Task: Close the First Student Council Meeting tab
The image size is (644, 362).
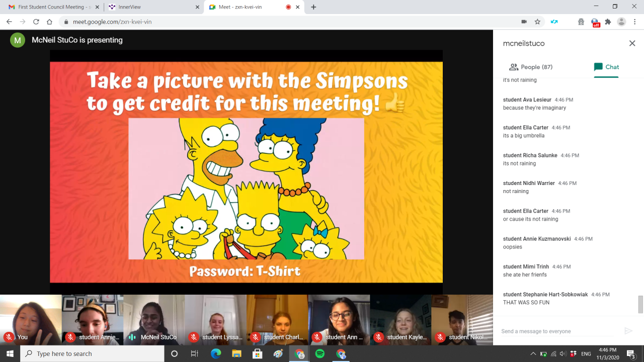Action: pyautogui.click(x=97, y=7)
